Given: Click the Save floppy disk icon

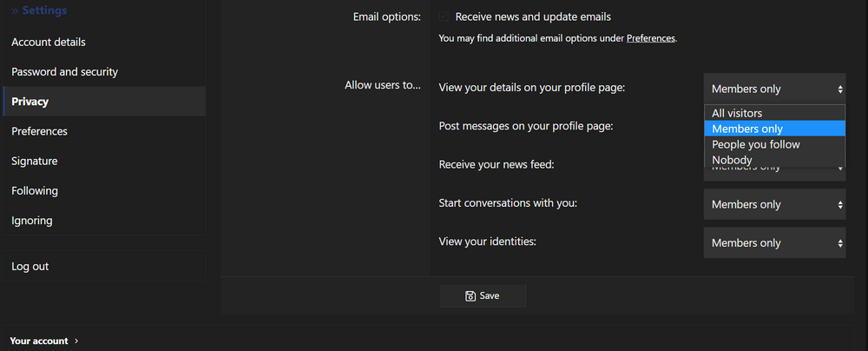Looking at the screenshot, I should pyautogui.click(x=470, y=295).
